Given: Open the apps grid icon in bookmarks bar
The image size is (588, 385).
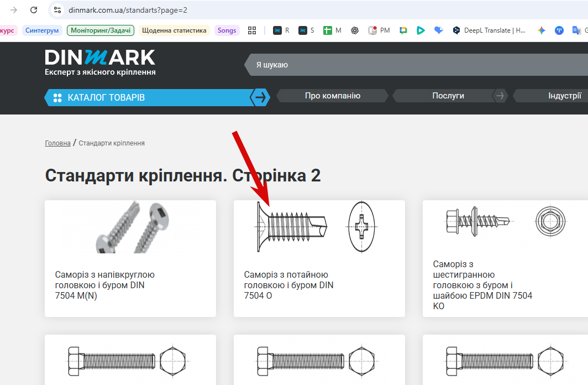Looking at the screenshot, I should [252, 30].
